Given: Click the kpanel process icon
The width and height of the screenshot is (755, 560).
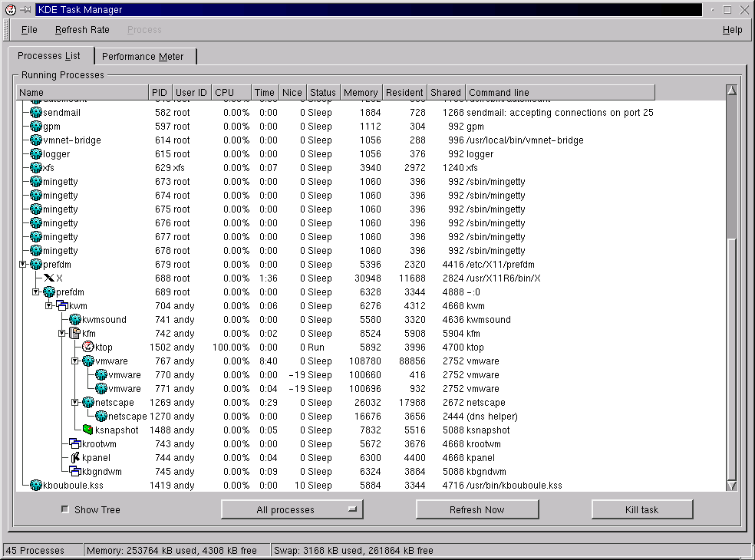Looking at the screenshot, I should tap(75, 458).
